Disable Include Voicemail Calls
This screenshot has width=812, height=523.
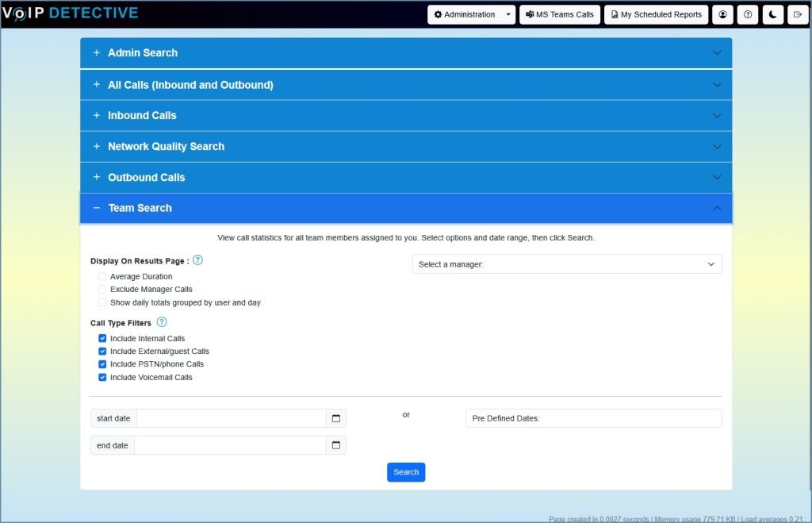pyautogui.click(x=102, y=377)
